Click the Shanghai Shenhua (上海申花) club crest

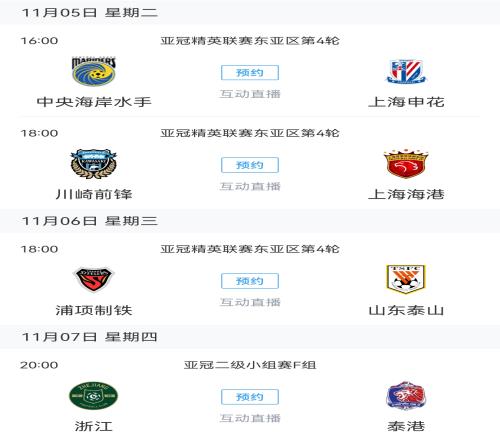(x=406, y=71)
